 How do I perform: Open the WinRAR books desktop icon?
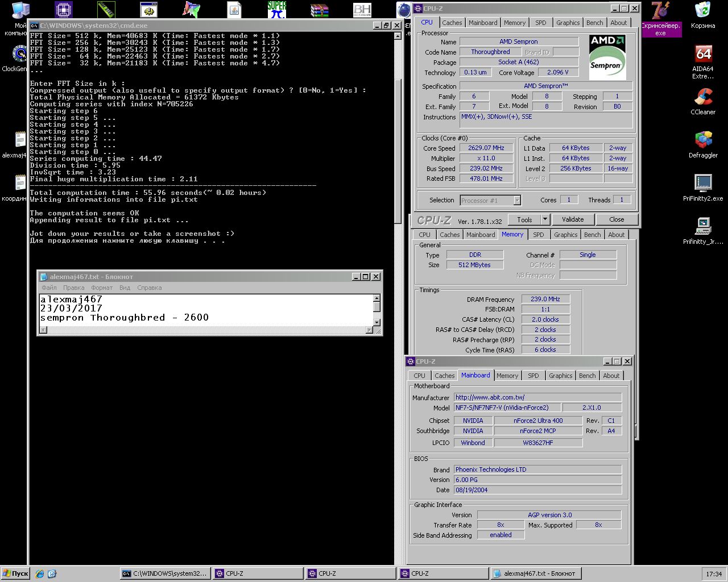pos(320,10)
